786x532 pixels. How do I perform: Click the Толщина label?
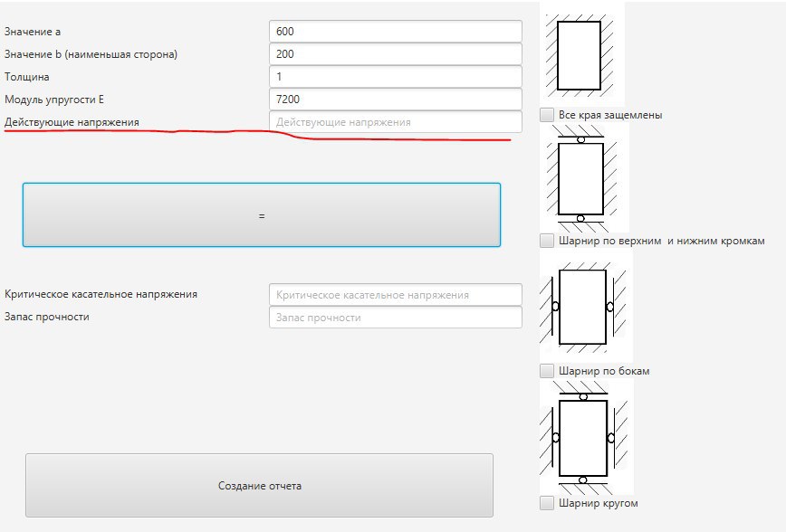coord(26,77)
